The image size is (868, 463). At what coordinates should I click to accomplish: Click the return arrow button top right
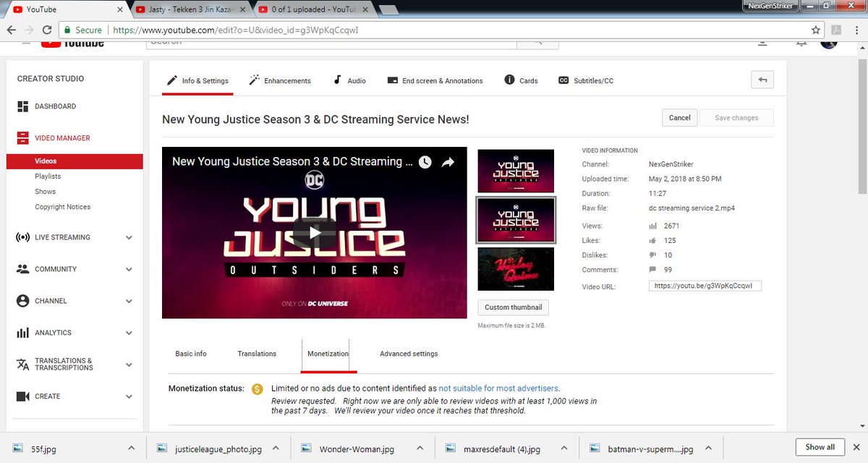762,80
